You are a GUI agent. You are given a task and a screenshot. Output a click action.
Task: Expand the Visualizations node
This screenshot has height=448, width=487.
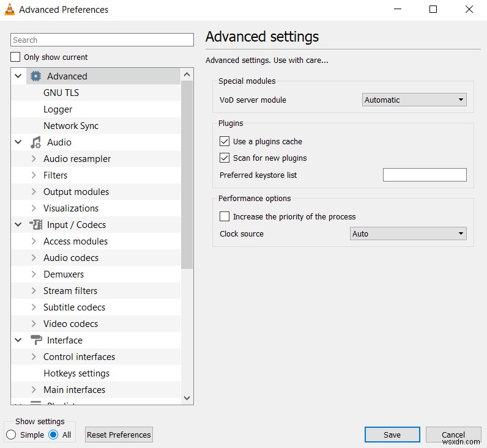point(34,208)
